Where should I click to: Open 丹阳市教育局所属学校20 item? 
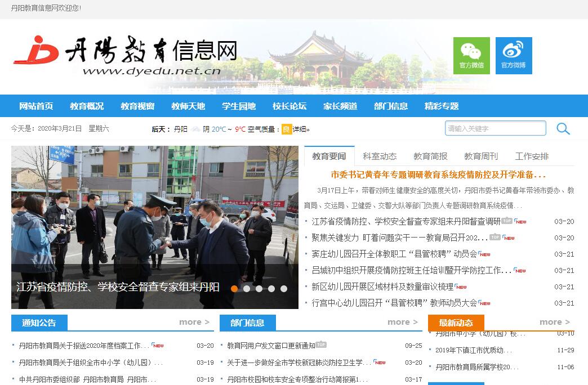pos(477,367)
